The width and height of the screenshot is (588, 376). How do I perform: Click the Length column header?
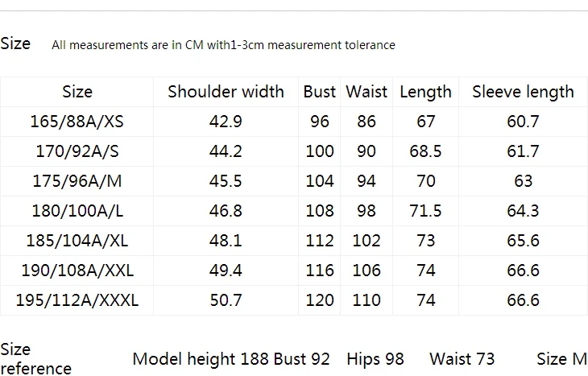click(x=425, y=93)
